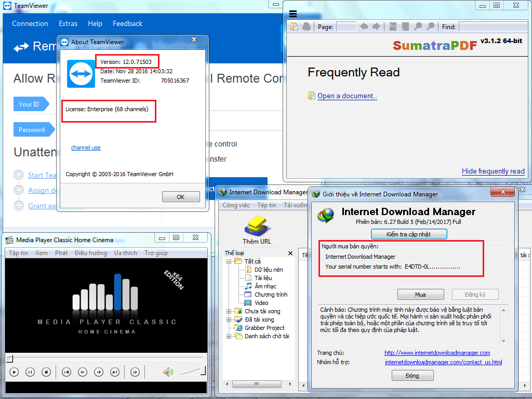Screen dimensions: 532x399
Task: Expand the Đã tải xong node
Action: pos(229,320)
